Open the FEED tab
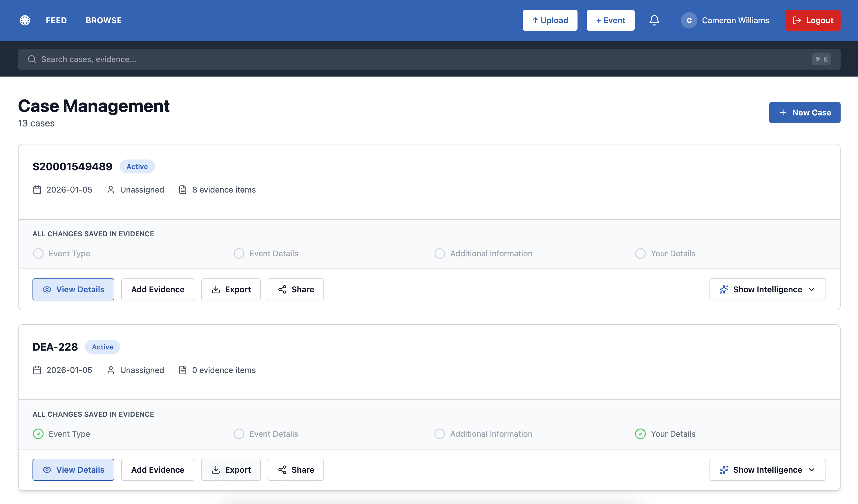The height and width of the screenshot is (504, 858). (x=56, y=20)
